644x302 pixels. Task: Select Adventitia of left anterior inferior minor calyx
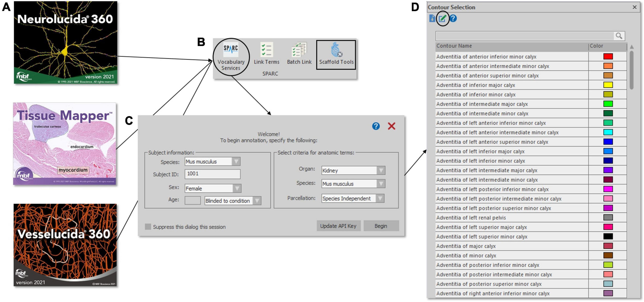coord(531,123)
